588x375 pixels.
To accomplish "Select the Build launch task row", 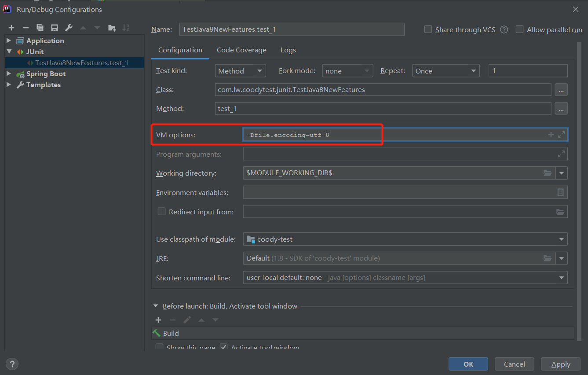I will tap(363, 333).
